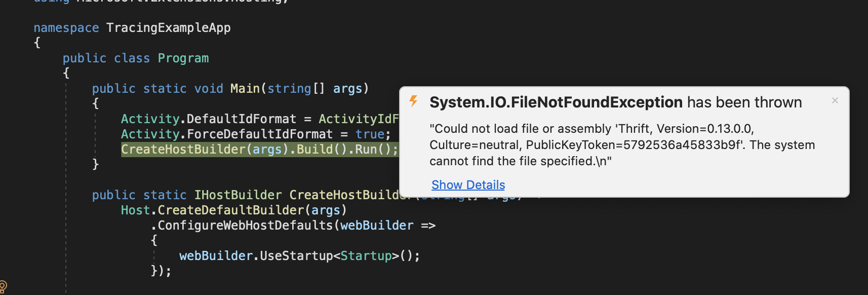The height and width of the screenshot is (295, 868).
Task: Click the lightning bolt exception icon
Action: [x=414, y=101]
